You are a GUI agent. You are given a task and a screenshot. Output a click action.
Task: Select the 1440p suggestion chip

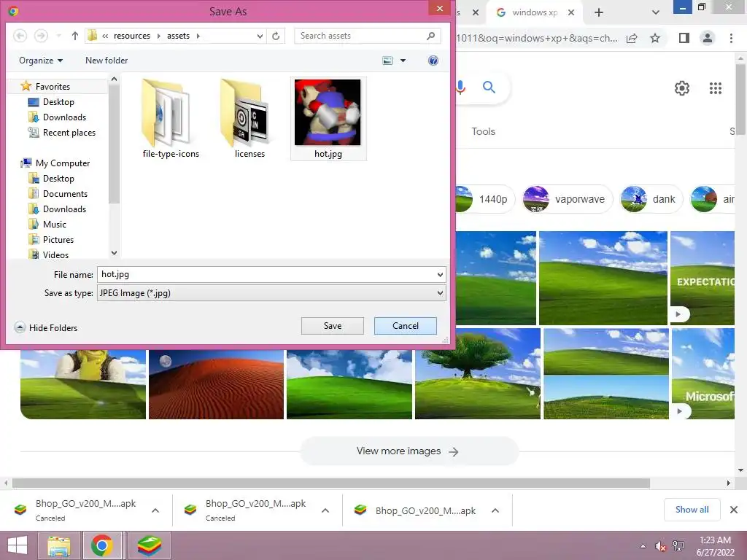pos(484,199)
